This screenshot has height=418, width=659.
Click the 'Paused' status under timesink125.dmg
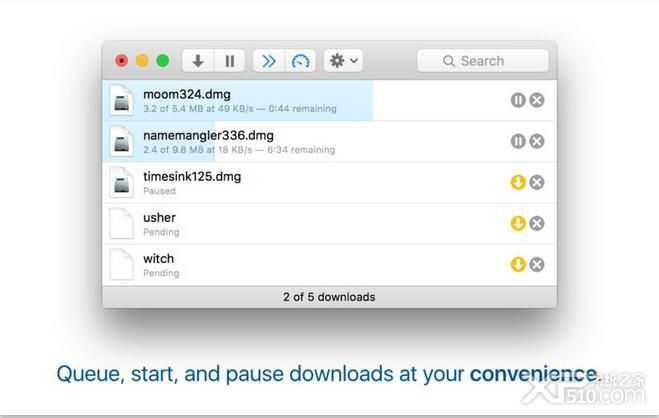(x=159, y=191)
